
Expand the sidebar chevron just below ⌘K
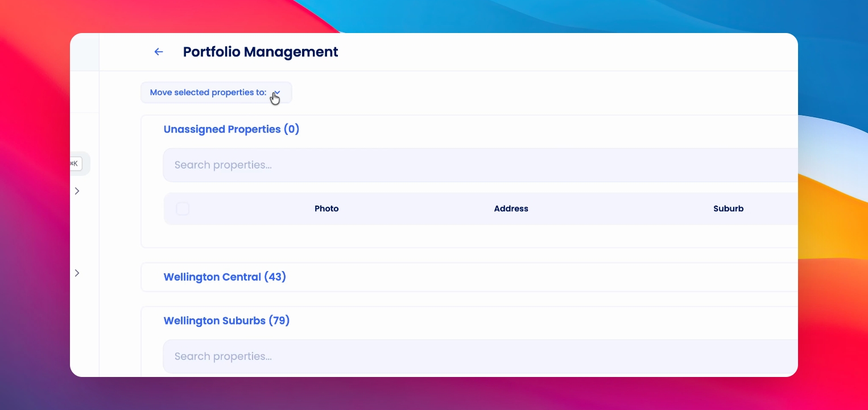pos(77,191)
